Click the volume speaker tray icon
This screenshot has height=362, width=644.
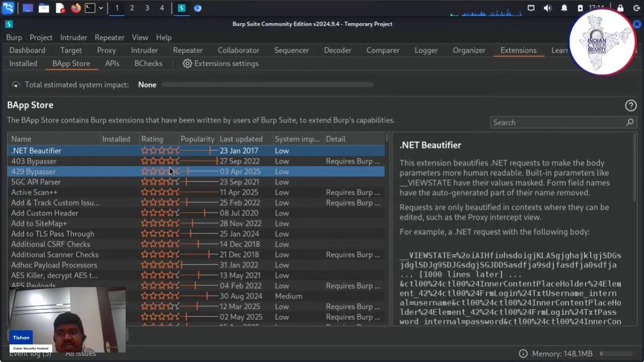[x=547, y=8]
